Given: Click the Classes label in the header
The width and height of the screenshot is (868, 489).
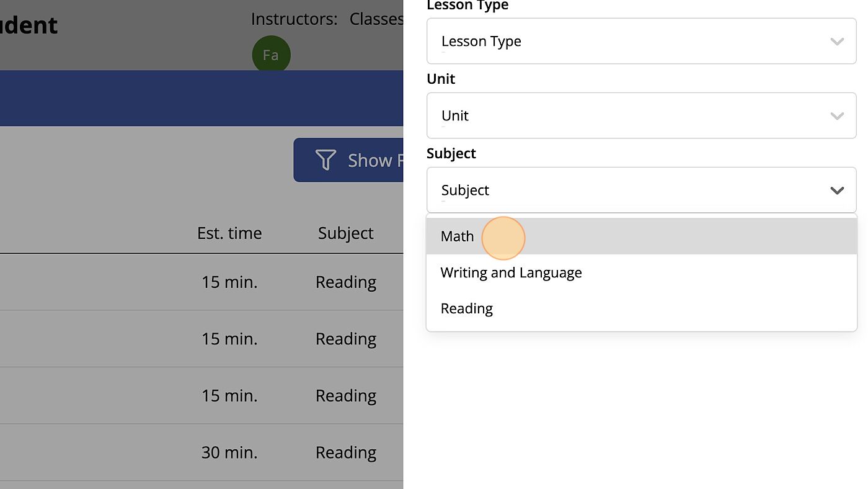Looking at the screenshot, I should pos(376,19).
